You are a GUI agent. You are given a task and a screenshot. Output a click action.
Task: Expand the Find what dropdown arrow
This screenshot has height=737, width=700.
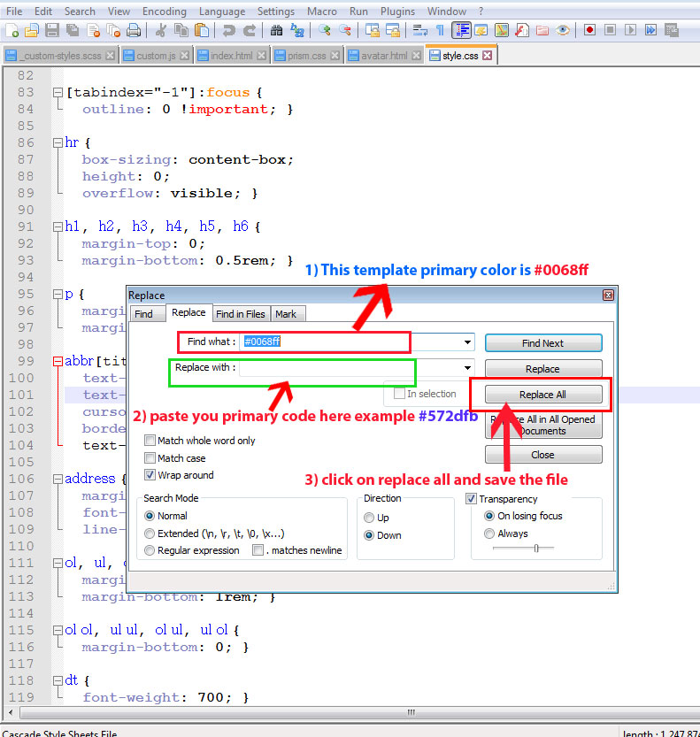coord(467,342)
